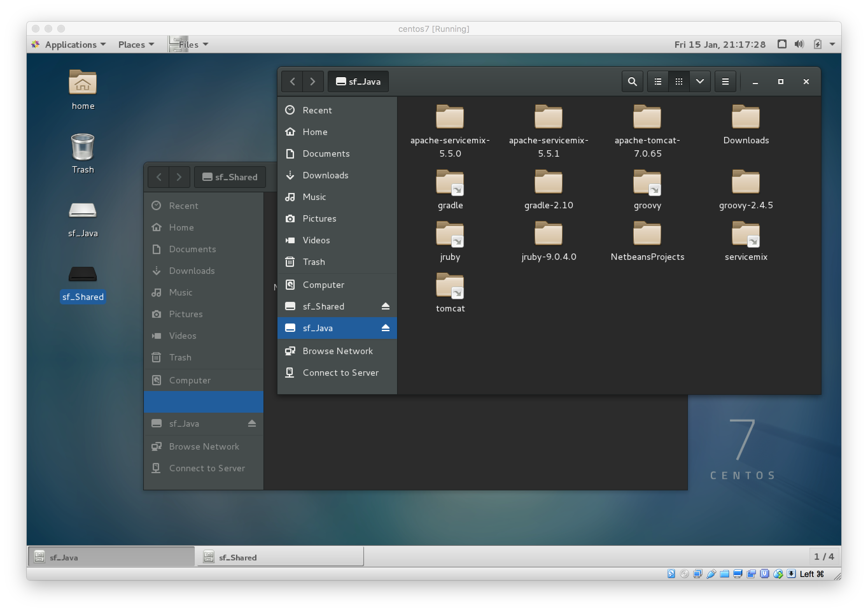Click the 1 / 4 workspace switcher
The image size is (868, 612).
click(824, 556)
